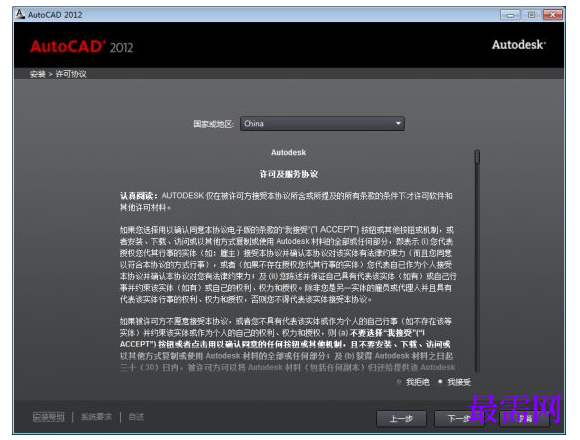Minimize the AutoCAD 2012 installer window
Viewport: 580px width, 440px height.
point(510,15)
